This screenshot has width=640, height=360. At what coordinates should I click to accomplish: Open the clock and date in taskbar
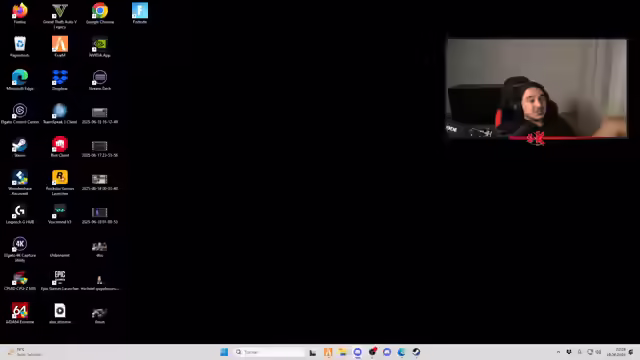coord(616,352)
